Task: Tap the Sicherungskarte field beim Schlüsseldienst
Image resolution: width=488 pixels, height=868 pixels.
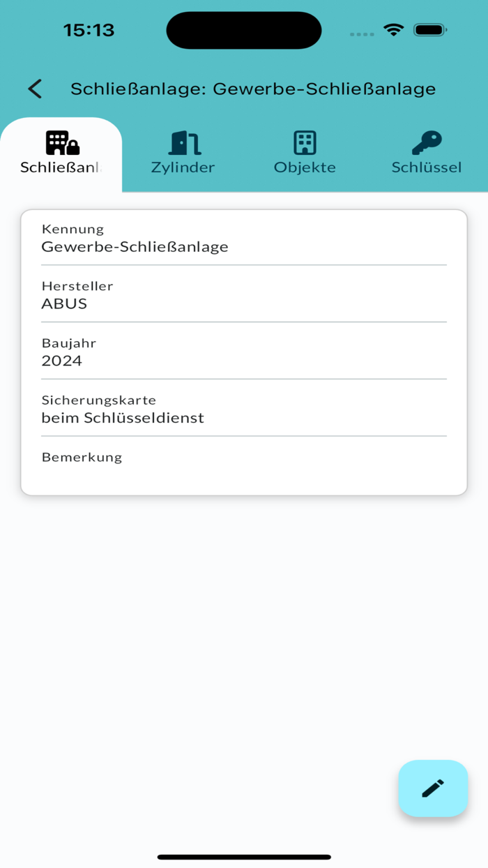Action: 123,418
